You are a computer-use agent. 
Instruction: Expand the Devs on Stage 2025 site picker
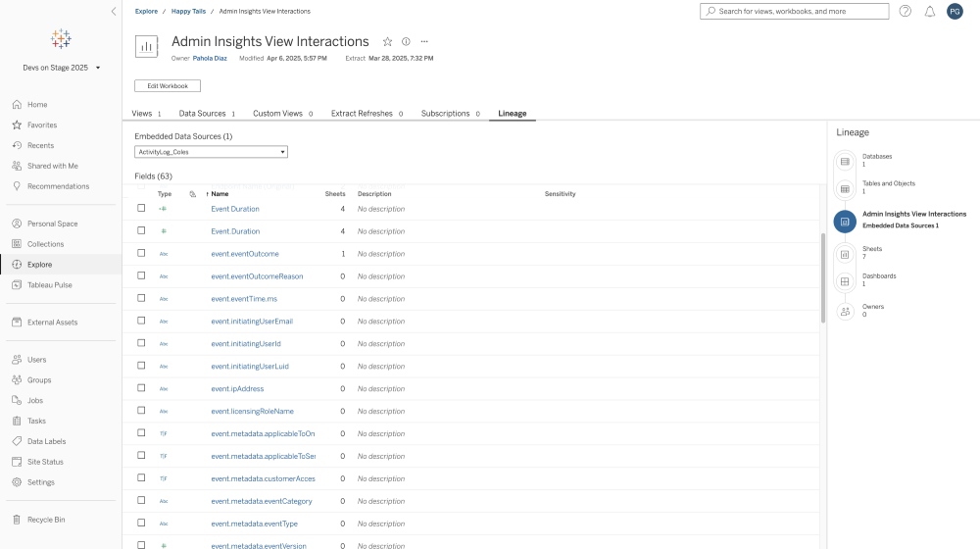[x=61, y=68]
